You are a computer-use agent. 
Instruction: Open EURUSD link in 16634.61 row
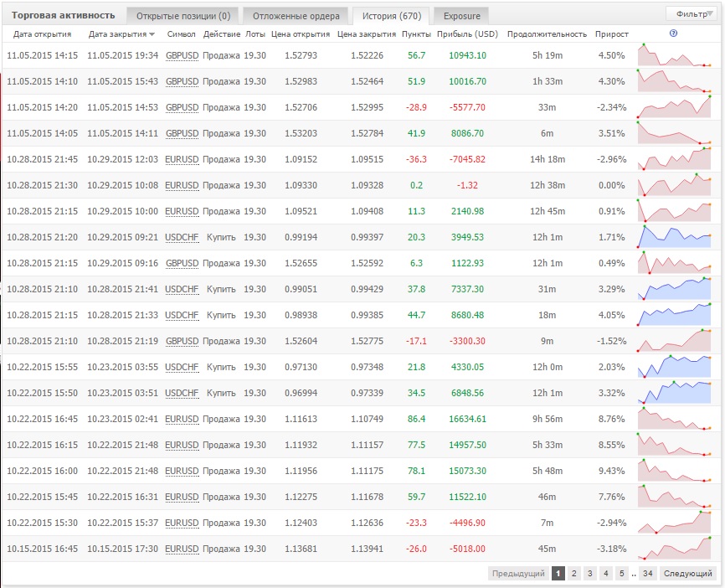(x=182, y=419)
